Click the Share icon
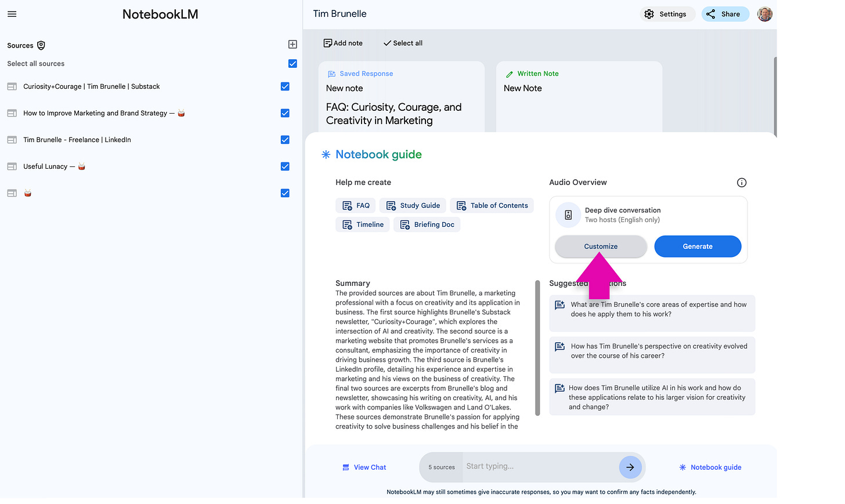 (x=711, y=14)
